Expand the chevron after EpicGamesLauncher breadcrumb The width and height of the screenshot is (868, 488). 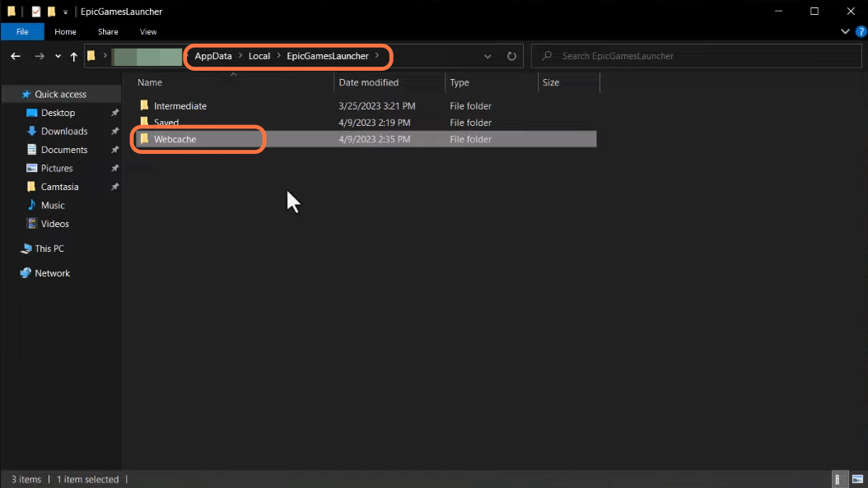[377, 56]
